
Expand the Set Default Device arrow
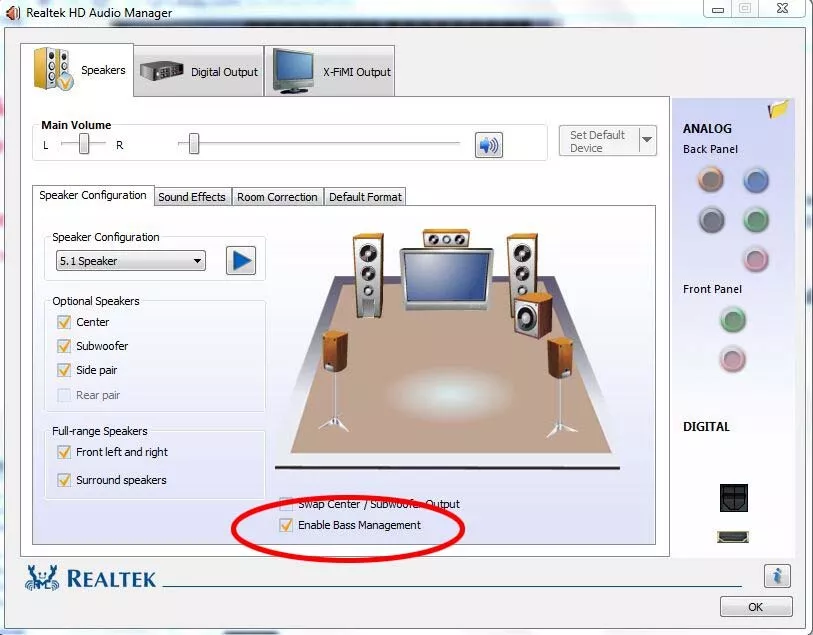point(647,140)
